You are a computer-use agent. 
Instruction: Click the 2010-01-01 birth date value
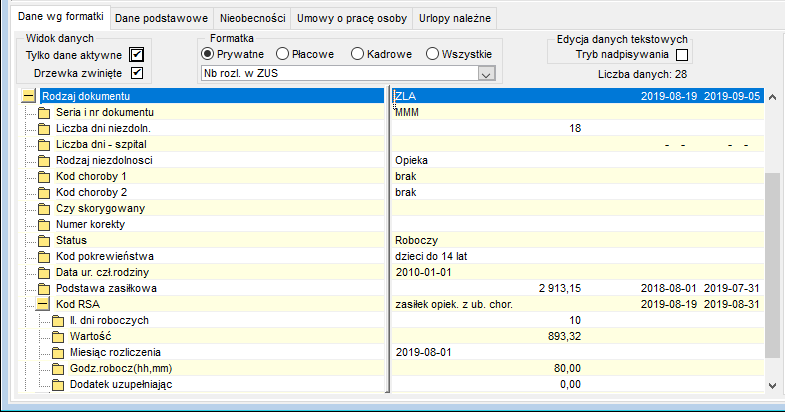tap(424, 272)
